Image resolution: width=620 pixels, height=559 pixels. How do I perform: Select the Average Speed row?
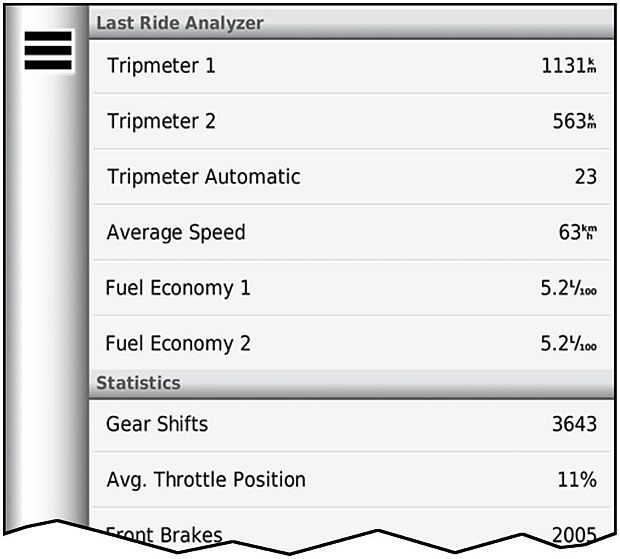click(176, 233)
